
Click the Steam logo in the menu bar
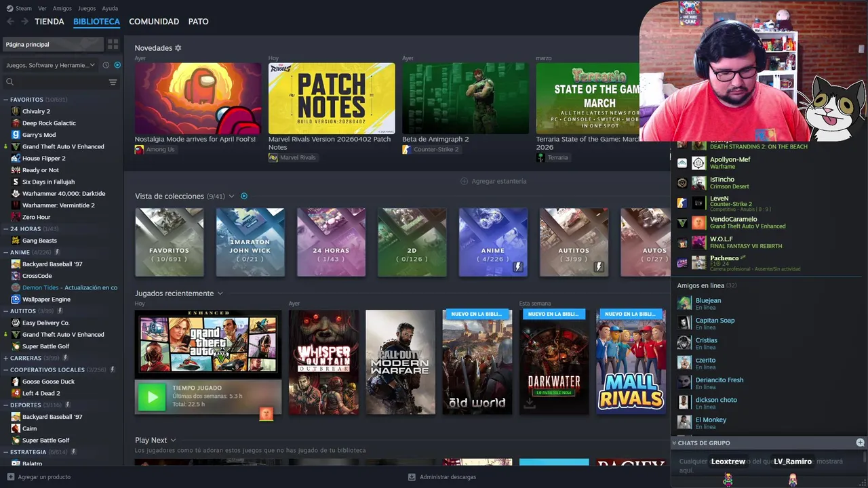[x=9, y=8]
